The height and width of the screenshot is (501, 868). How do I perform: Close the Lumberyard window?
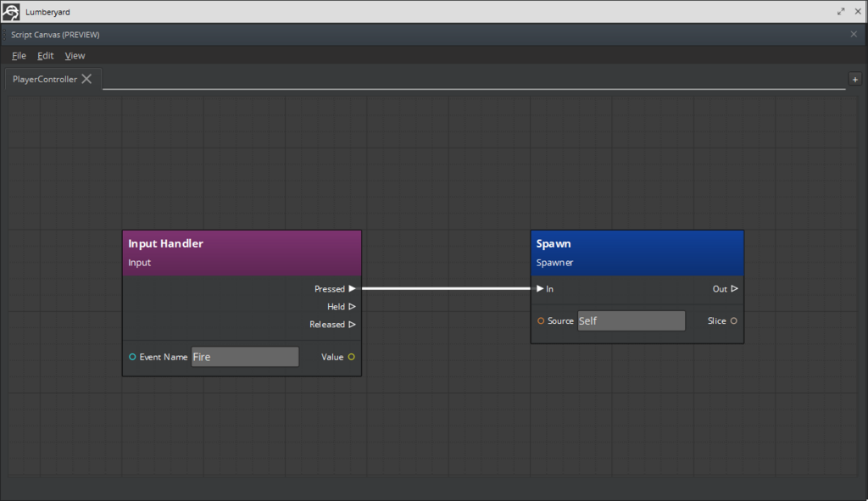point(858,12)
